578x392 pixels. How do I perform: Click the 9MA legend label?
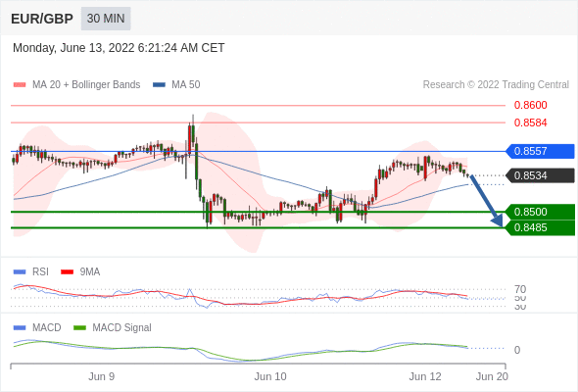tap(90, 272)
